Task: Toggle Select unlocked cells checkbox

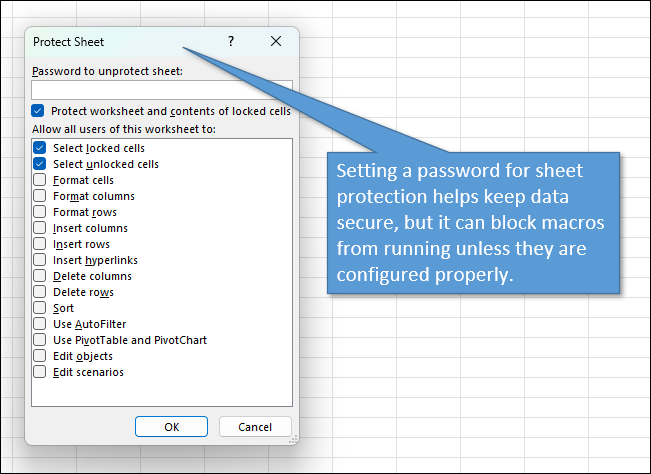Action: [40, 164]
